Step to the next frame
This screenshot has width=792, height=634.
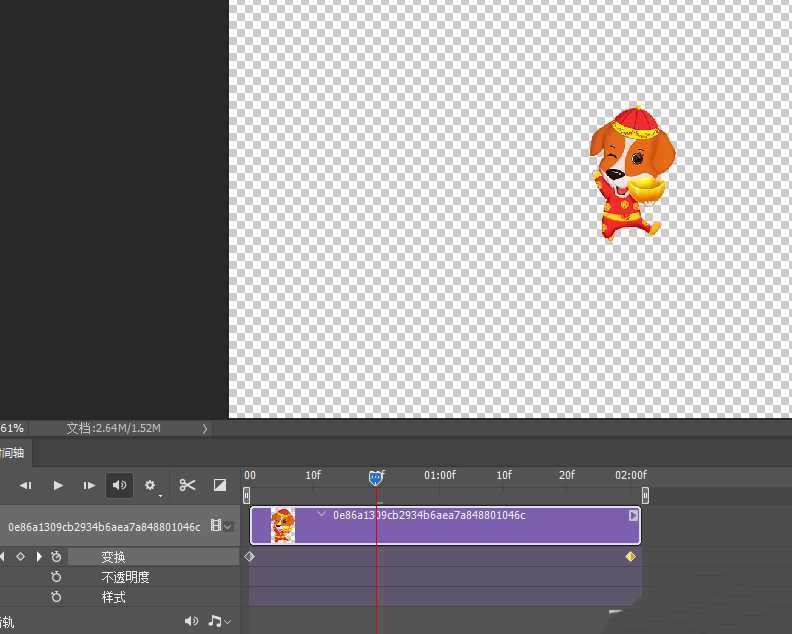pos(89,486)
